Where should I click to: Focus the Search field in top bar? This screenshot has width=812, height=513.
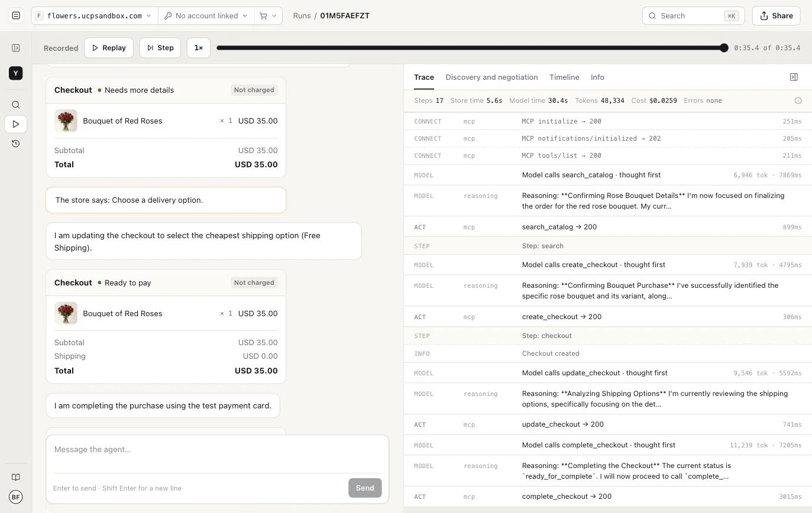point(693,16)
